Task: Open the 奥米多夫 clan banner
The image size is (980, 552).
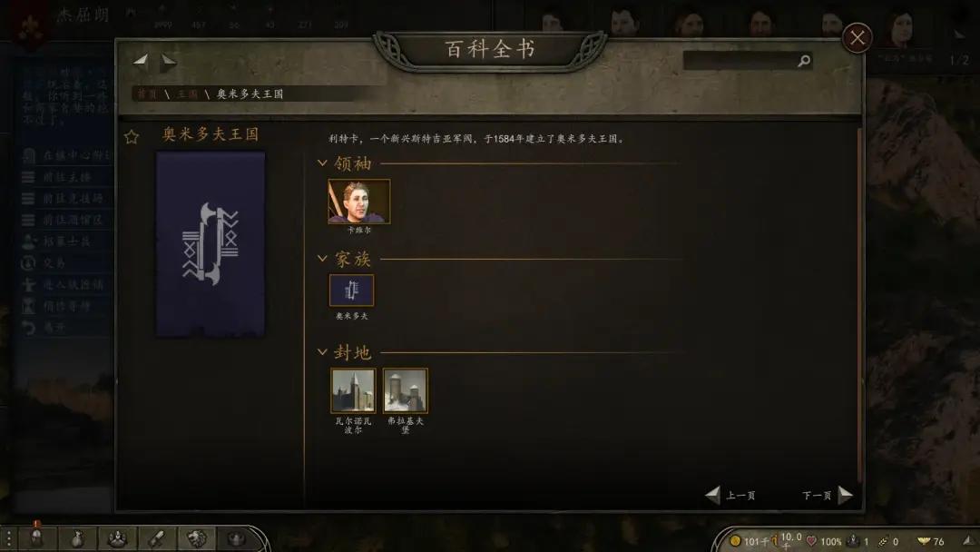Action: [351, 291]
